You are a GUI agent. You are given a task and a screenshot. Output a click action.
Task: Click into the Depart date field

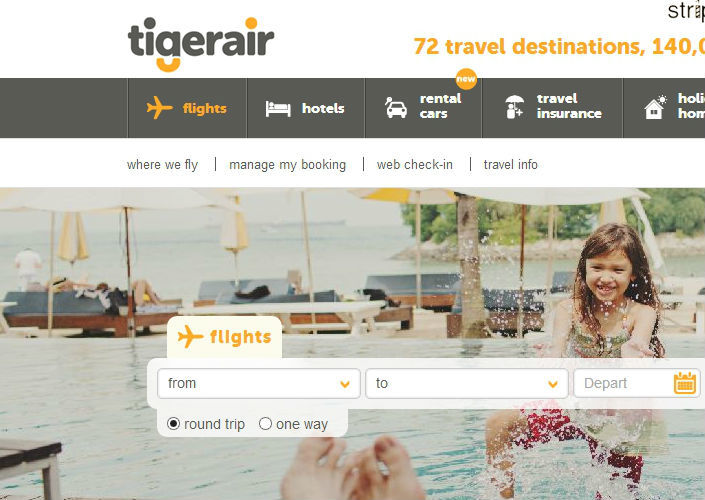pyautogui.click(x=637, y=384)
